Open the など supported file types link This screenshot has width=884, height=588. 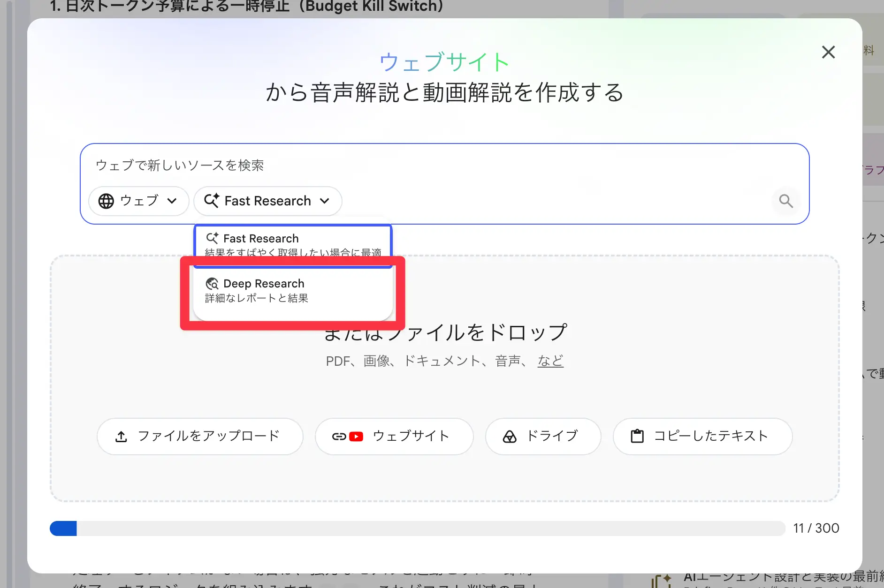[550, 361]
